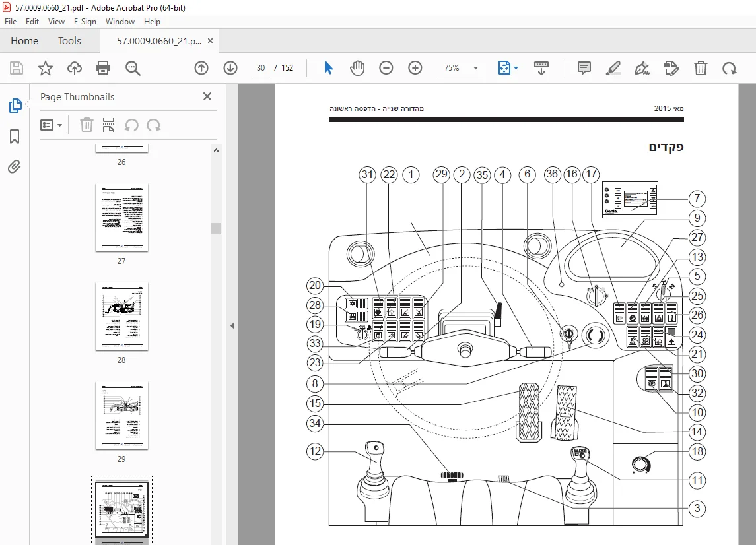Screen dimensions: 756x545
Task: Select page 27 thumbnail
Action: pyautogui.click(x=121, y=217)
